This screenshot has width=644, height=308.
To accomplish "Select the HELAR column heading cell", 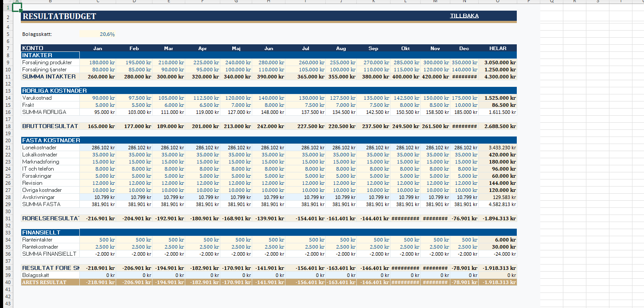I will pos(497,48).
